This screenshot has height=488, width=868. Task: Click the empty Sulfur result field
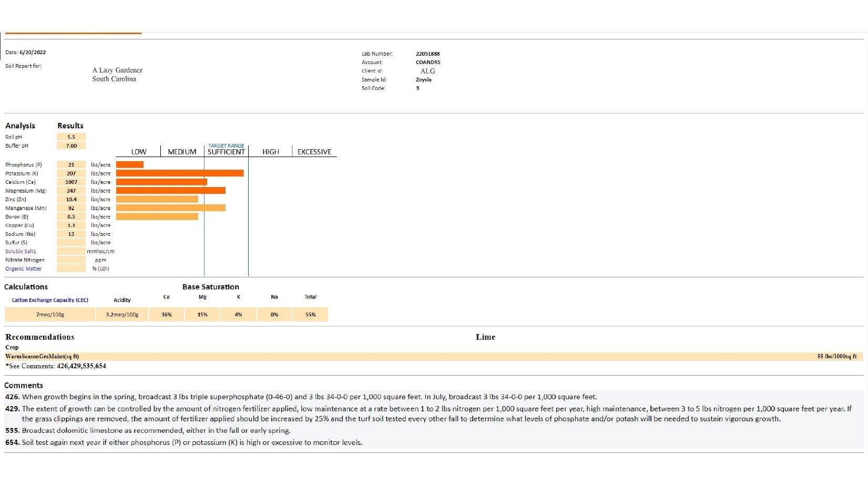coord(71,243)
